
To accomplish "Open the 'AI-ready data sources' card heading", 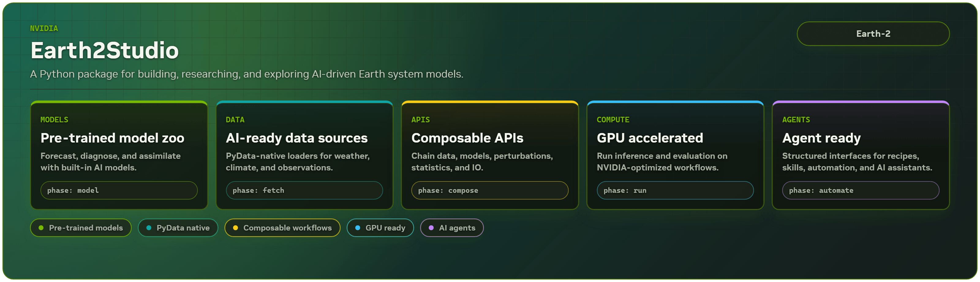I will click(x=297, y=138).
